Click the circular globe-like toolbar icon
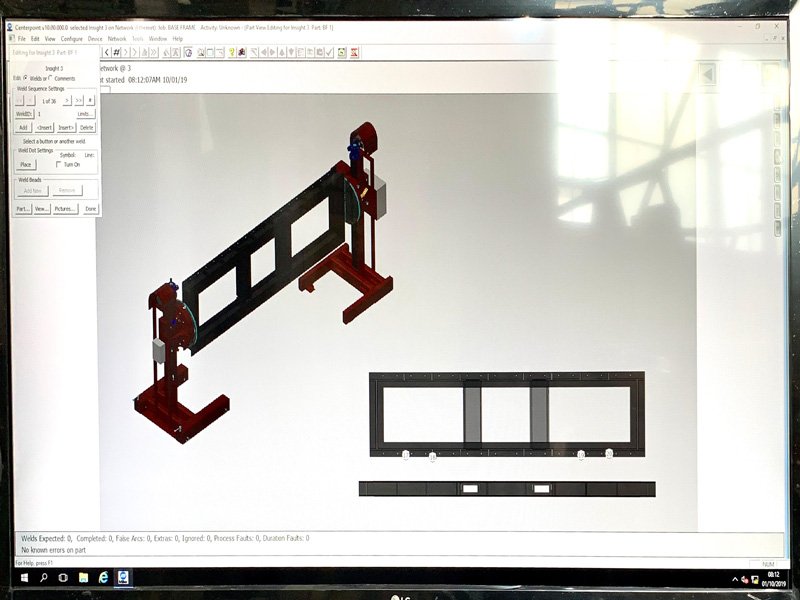The width and height of the screenshot is (800, 600). point(188,52)
